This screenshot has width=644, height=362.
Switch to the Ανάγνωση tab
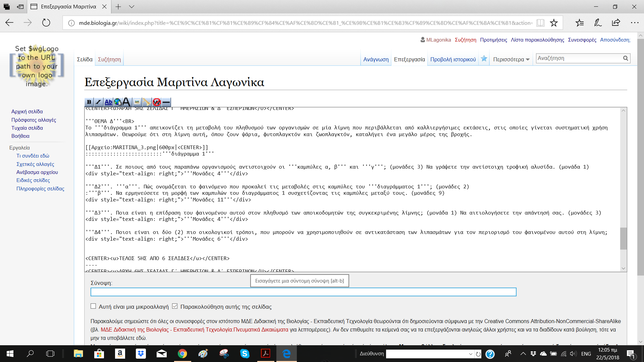coord(376,59)
